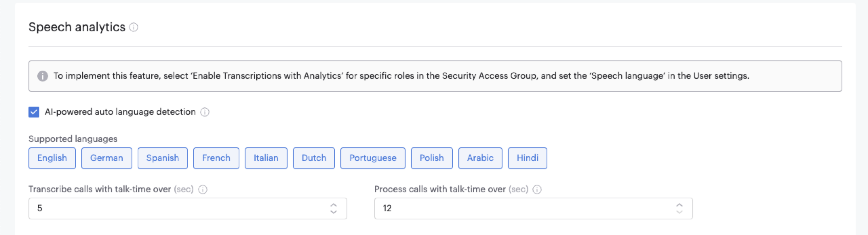This screenshot has height=235, width=868.
Task: Toggle the Hindi language chip
Action: tap(527, 158)
